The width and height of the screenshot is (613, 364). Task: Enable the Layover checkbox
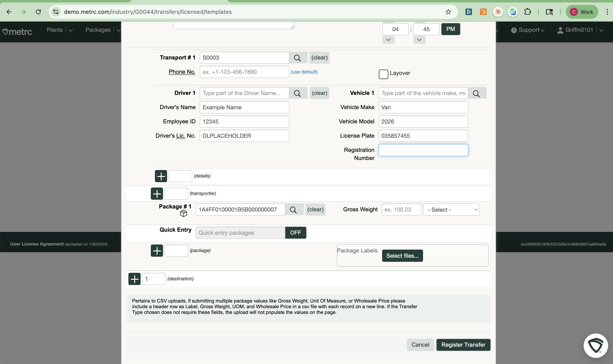click(x=383, y=74)
